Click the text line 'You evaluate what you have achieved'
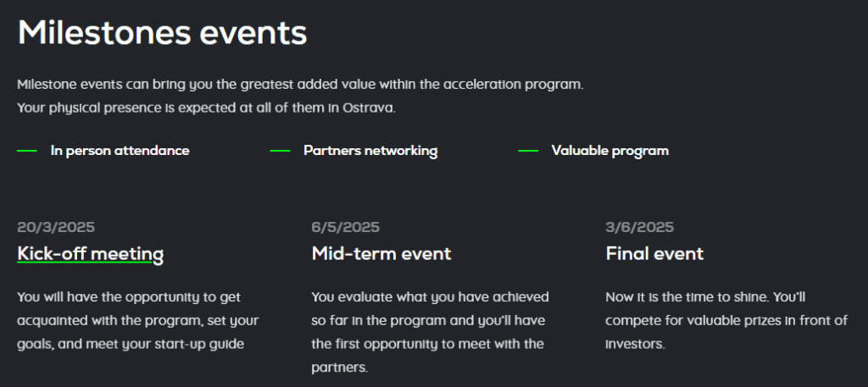 pyautogui.click(x=430, y=297)
